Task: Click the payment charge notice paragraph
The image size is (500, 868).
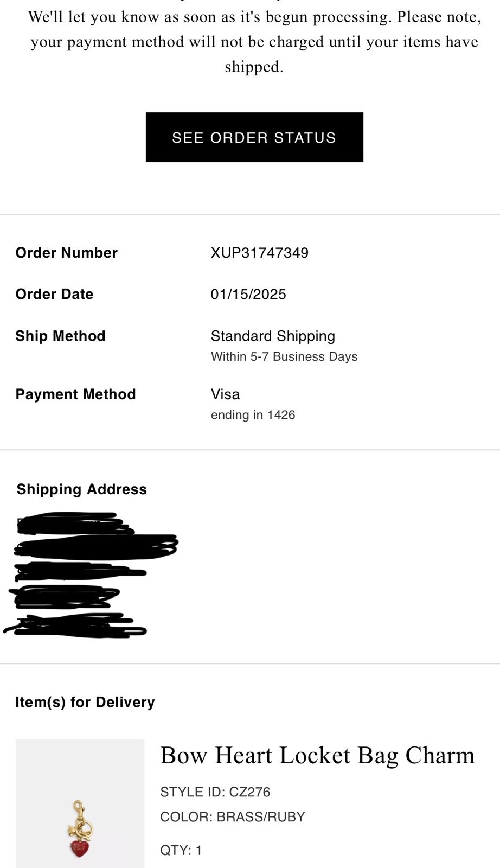Action: (254, 42)
